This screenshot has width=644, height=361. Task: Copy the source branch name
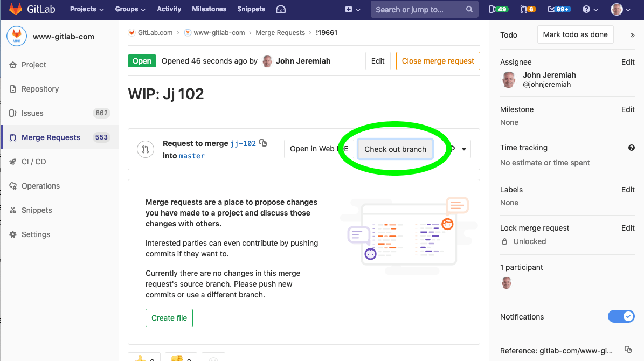pos(264,143)
